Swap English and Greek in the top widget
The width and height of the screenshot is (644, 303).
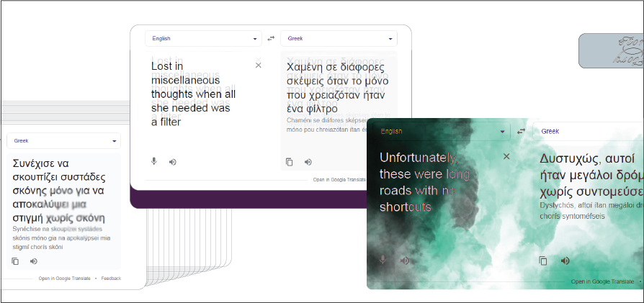coord(271,39)
